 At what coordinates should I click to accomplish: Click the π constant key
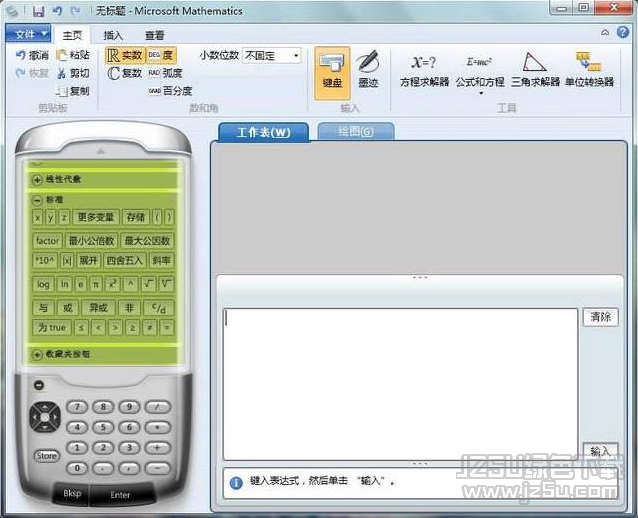[x=96, y=284]
